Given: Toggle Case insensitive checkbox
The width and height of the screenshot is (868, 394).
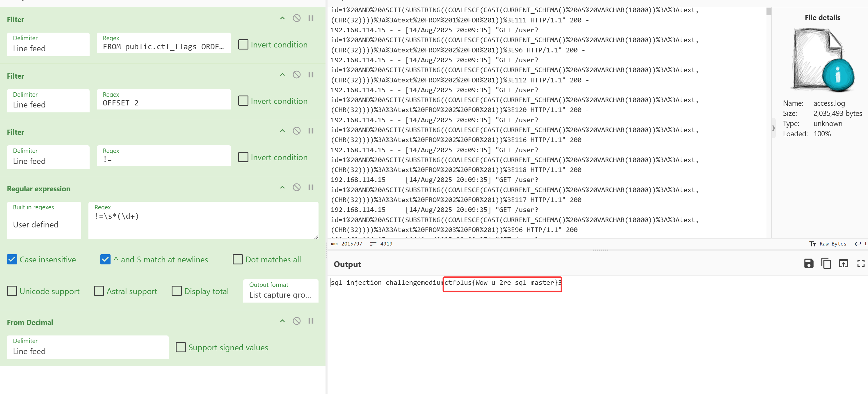Looking at the screenshot, I should [x=12, y=259].
